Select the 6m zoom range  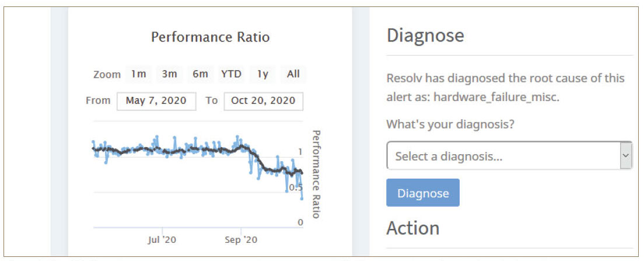pos(200,74)
